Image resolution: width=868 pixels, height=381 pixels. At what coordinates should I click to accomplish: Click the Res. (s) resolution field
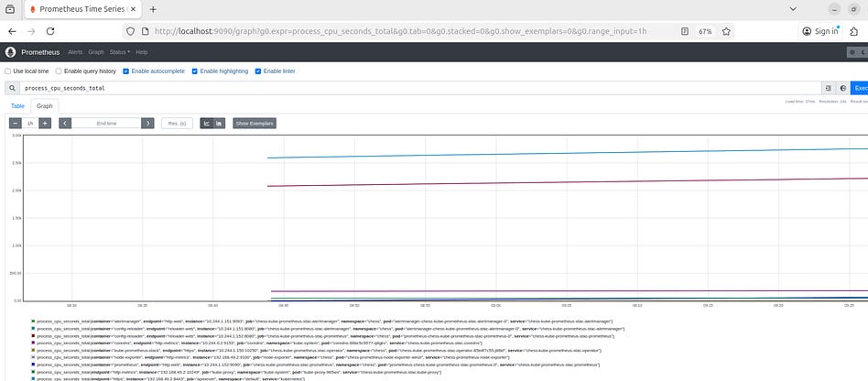[177, 124]
